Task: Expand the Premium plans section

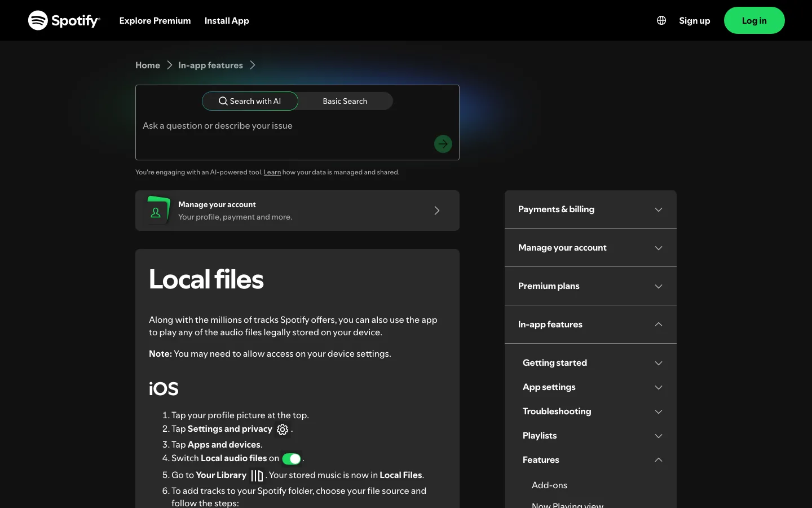Action: coord(590,286)
